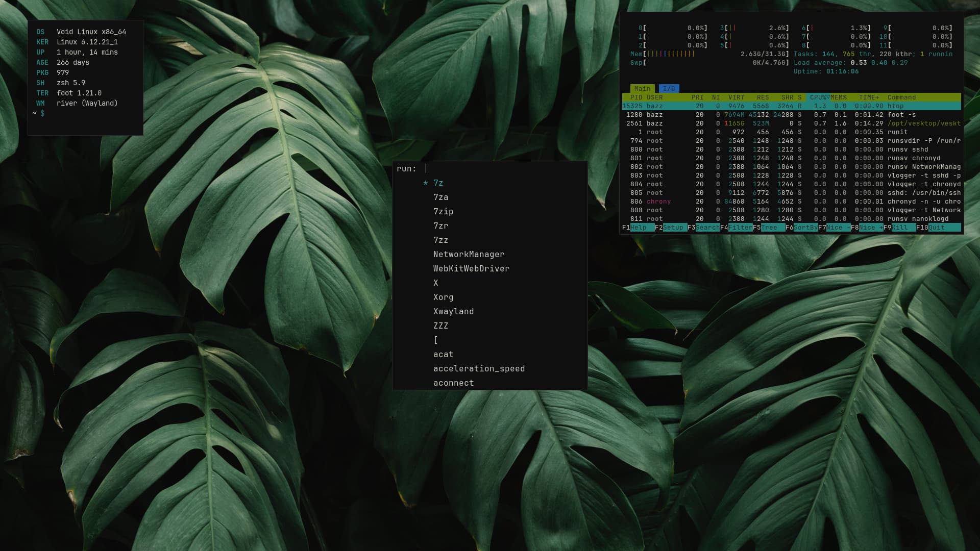Image resolution: width=980 pixels, height=551 pixels.
Task: Sort by MEM% column header
Action: pyautogui.click(x=838, y=97)
